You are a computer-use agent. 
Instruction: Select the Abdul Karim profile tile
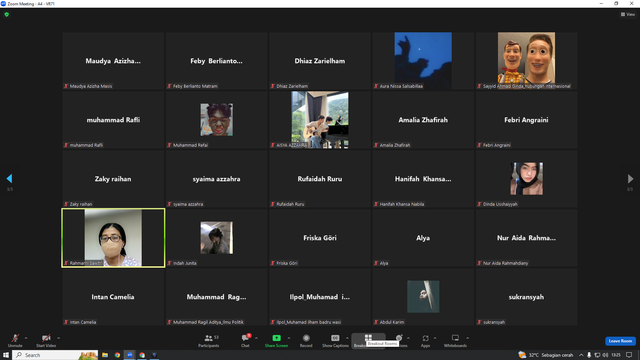pyautogui.click(x=423, y=297)
